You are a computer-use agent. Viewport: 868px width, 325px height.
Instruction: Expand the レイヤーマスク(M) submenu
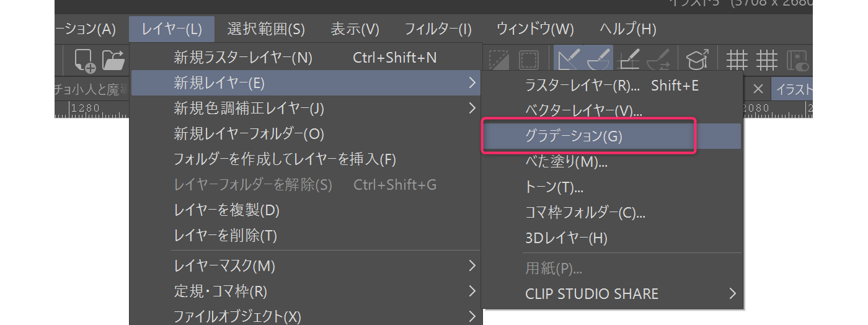pos(224,266)
